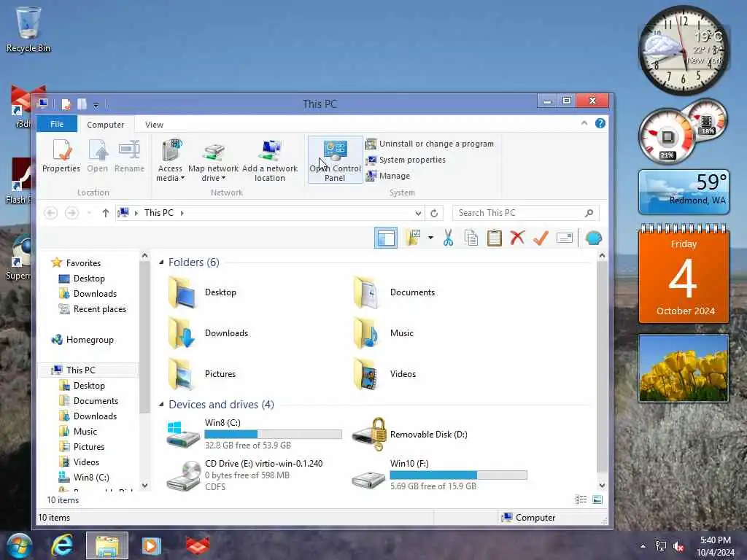Open System properties from ribbon
Screen dimensions: 747x560
pos(406,160)
